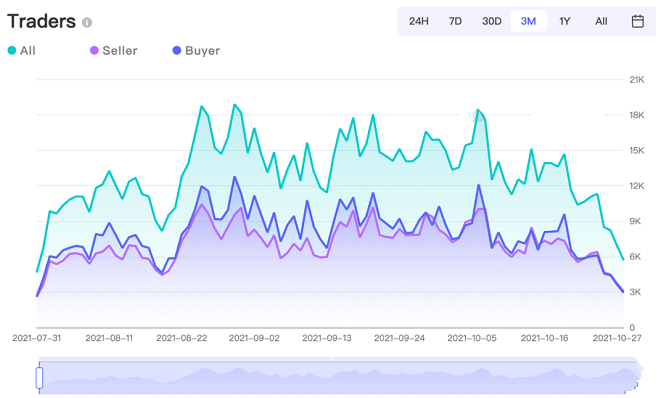The height and width of the screenshot is (398, 656).
Task: Open the calendar date picker icon
Action: 637,21
